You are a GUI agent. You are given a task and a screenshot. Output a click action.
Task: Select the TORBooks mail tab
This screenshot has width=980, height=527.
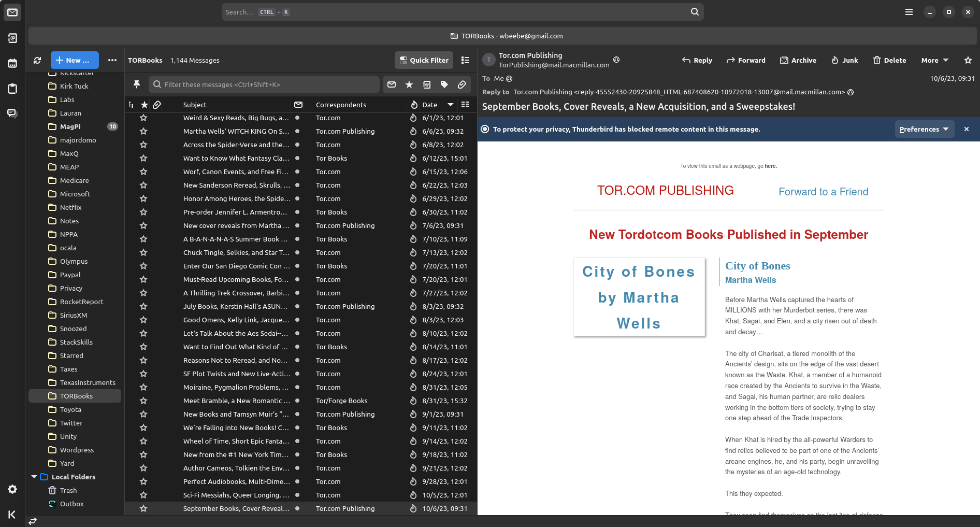502,36
